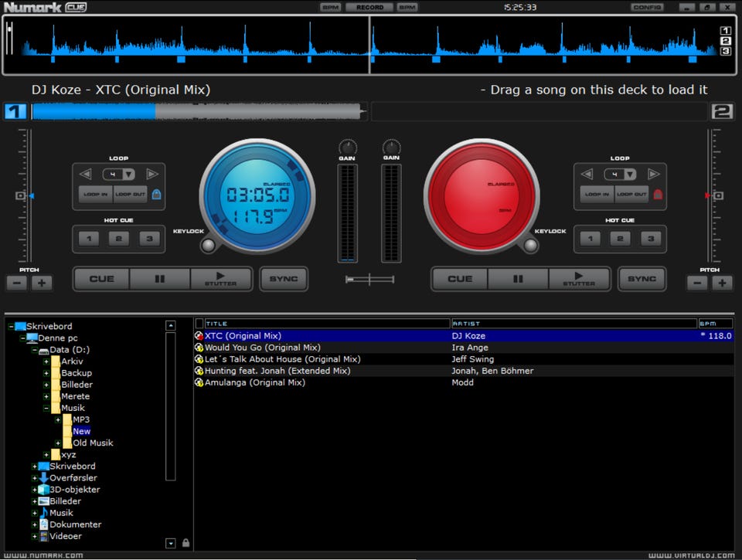
Task: Collapse the Musik folder in tree
Action: (x=46, y=408)
